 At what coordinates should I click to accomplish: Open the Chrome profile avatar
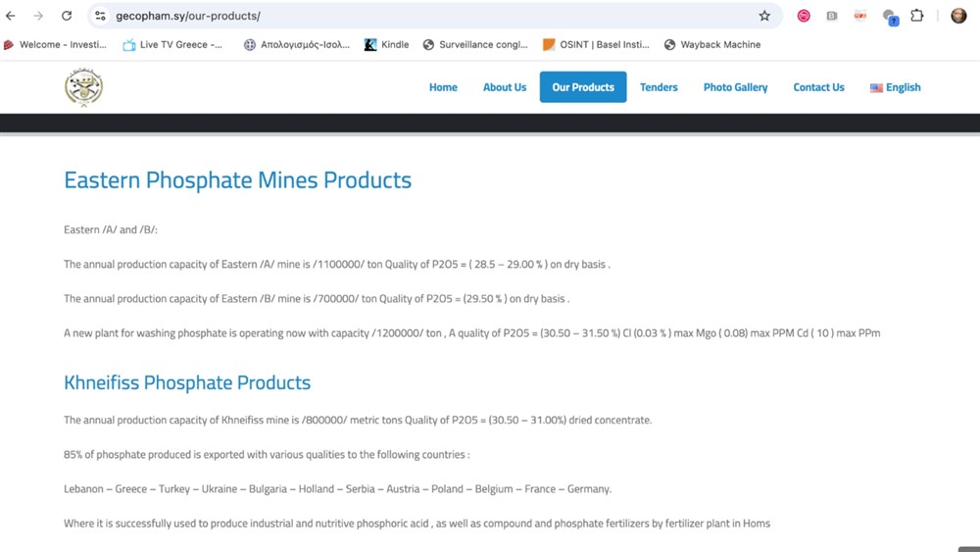(958, 16)
